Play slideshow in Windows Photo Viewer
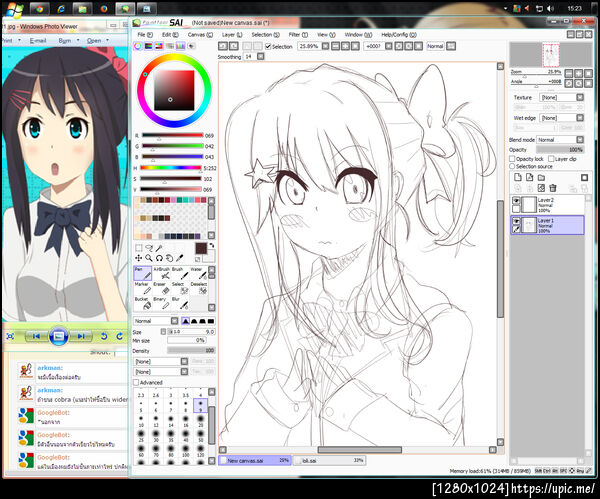The width and height of the screenshot is (600, 499). tap(59, 336)
